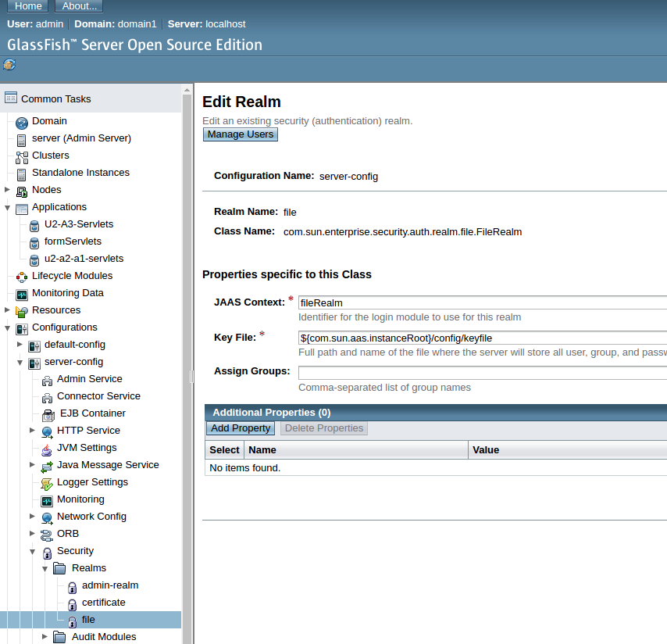The width and height of the screenshot is (667, 644).
Task: Open the About... tab button
Action: tap(79, 6)
